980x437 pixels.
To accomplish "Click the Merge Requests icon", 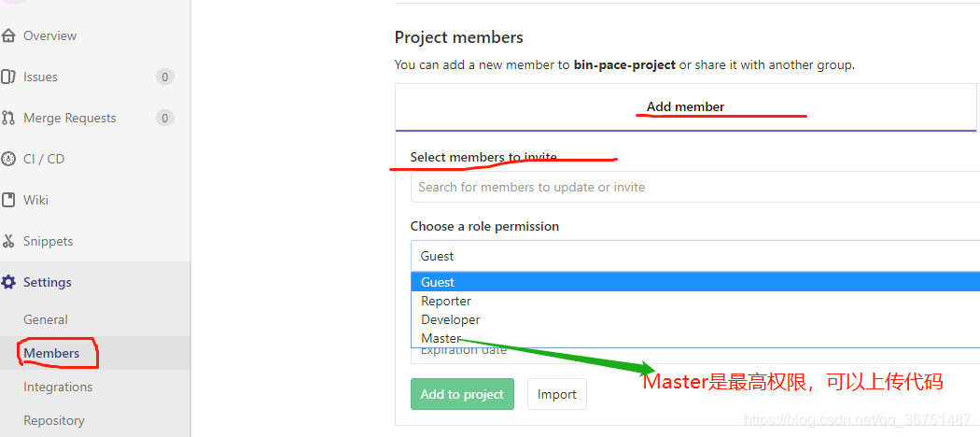I will [x=8, y=119].
